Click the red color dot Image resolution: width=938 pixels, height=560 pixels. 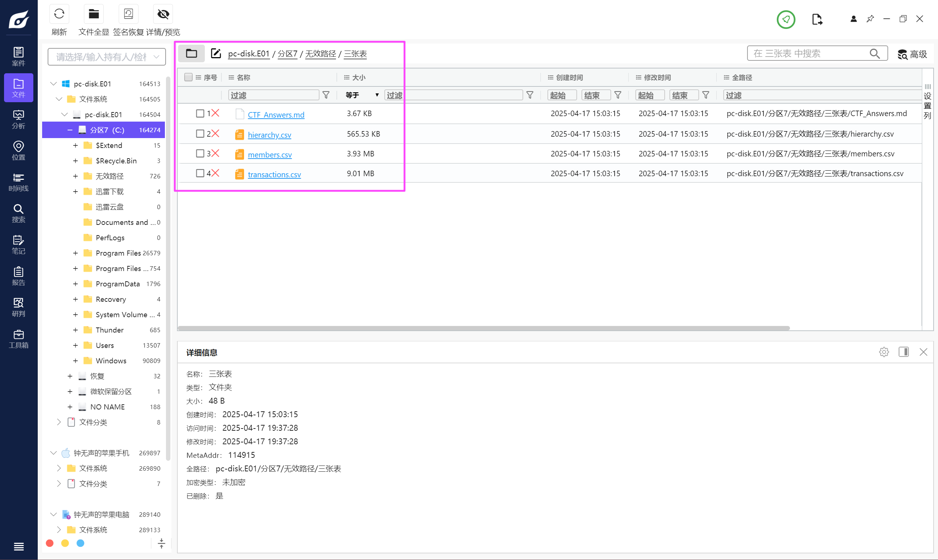pyautogui.click(x=49, y=543)
